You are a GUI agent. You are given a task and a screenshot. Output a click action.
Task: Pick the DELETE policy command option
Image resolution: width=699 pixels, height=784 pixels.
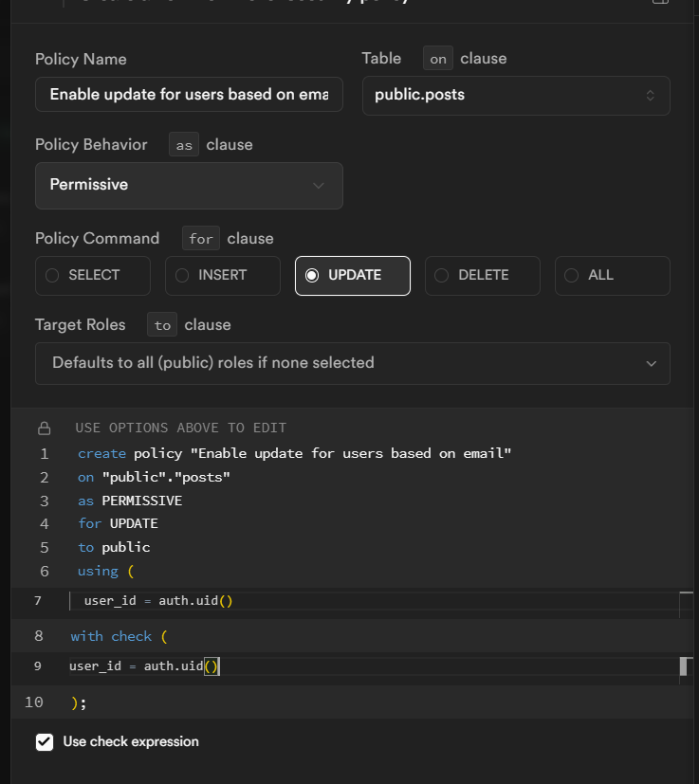482,275
